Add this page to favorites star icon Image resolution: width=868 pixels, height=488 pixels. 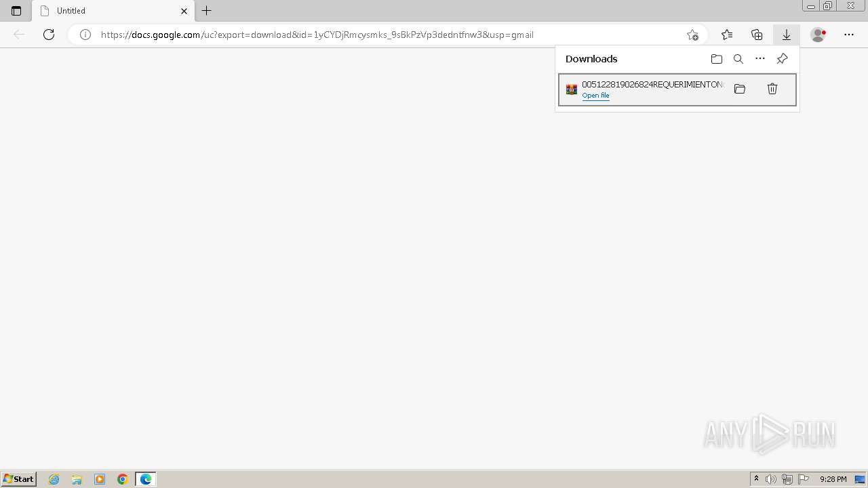[692, 35]
